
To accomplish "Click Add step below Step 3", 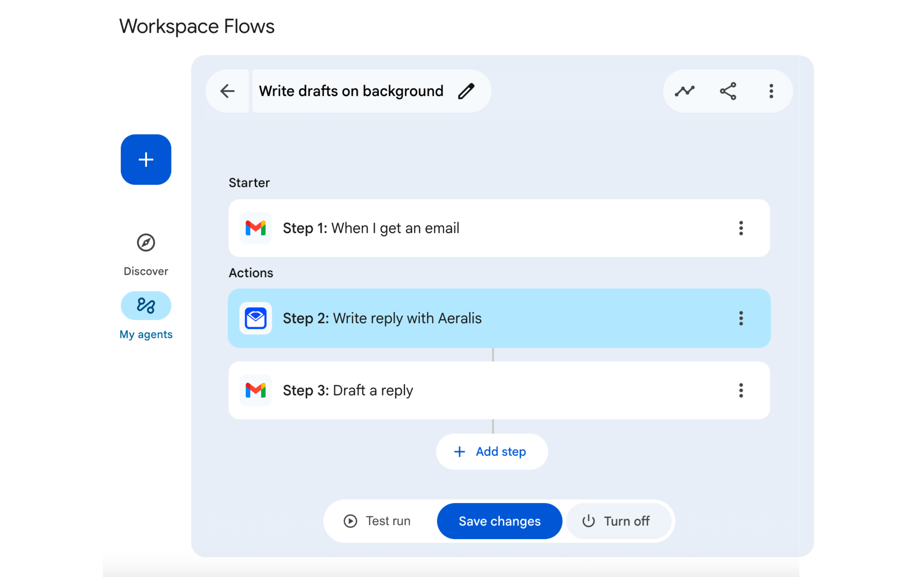I will click(x=492, y=452).
